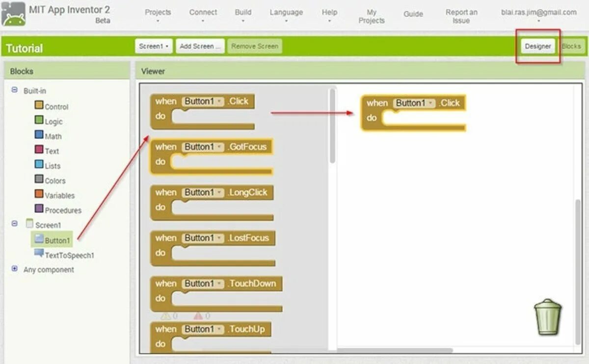Select the Text blocks color icon

pyautogui.click(x=39, y=150)
